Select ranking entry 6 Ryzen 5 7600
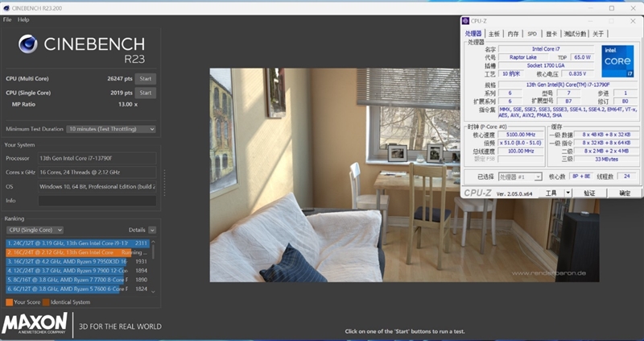This screenshot has width=644, height=341. coord(77,289)
